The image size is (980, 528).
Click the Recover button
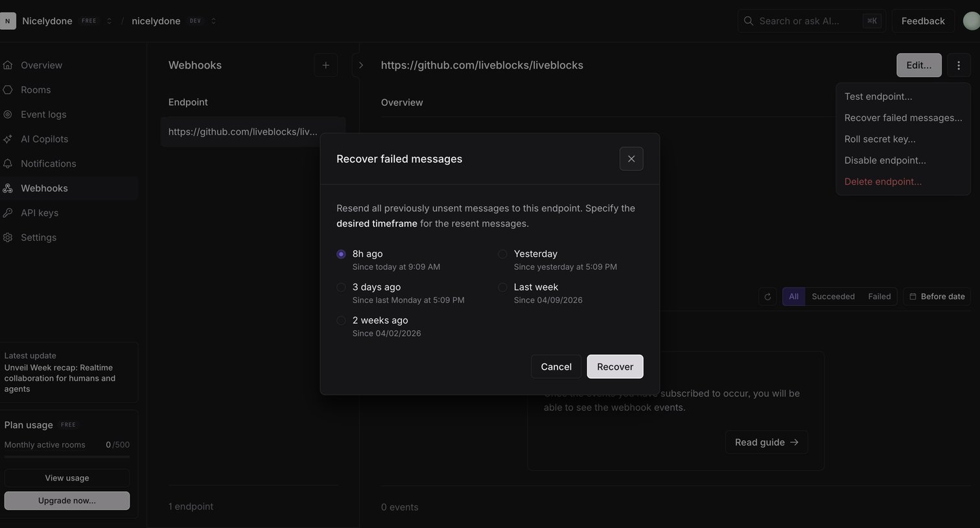point(615,366)
